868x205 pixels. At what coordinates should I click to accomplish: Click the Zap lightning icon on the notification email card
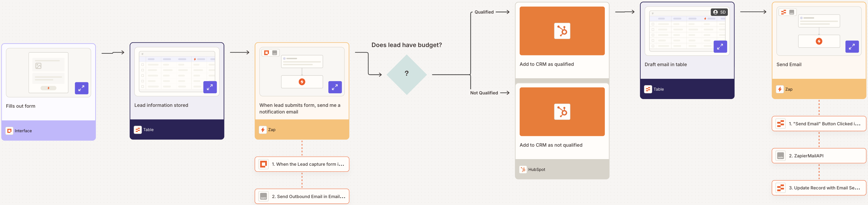pyautogui.click(x=263, y=130)
